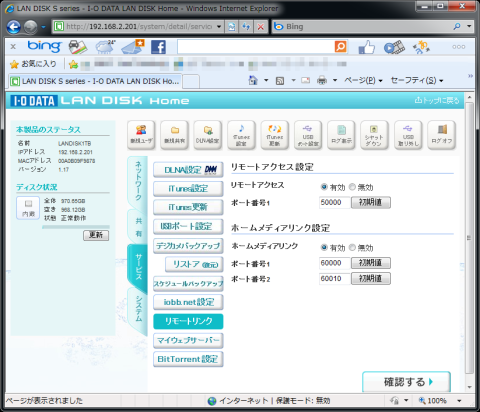This screenshot has height=412, width=480.
Task: Open a new blank browser tab
Action: [x=191, y=81]
